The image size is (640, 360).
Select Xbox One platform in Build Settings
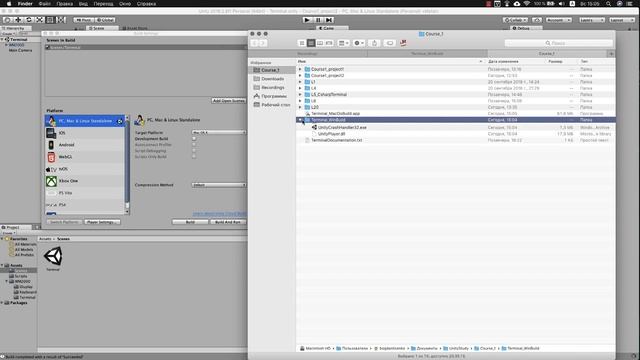(x=85, y=181)
